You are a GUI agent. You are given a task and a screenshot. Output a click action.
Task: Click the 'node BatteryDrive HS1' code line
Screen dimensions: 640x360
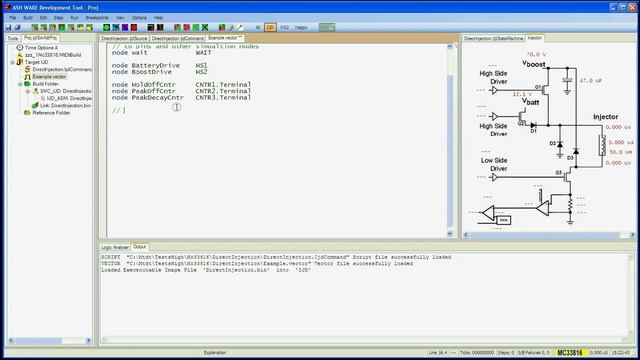point(160,65)
